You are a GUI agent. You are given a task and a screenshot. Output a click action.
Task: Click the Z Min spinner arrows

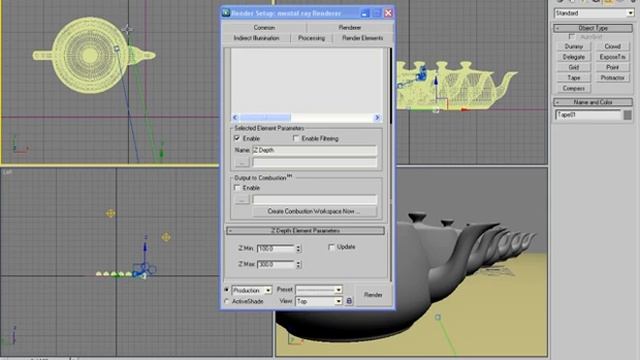(298, 248)
